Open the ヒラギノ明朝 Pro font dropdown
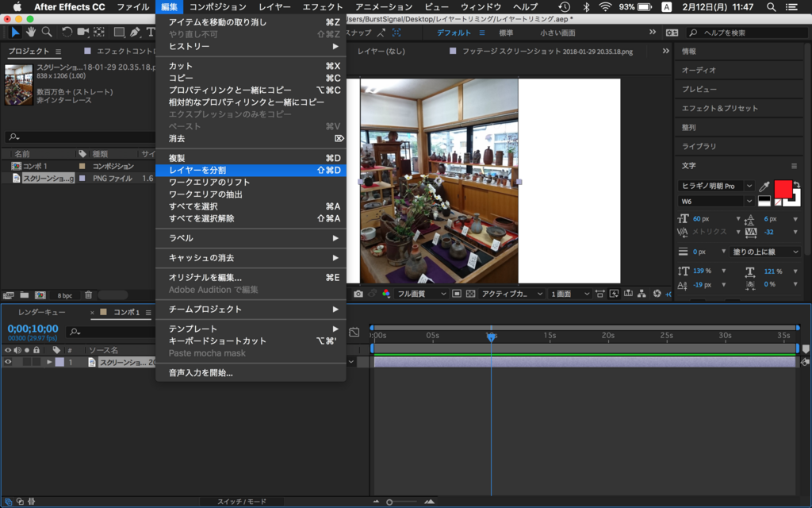Viewport: 812px width, 508px height. point(716,186)
